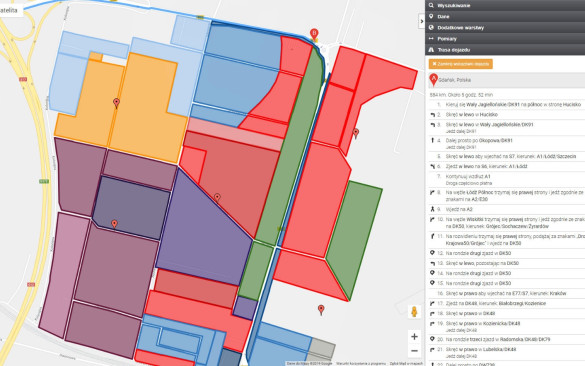Select the pin in the unshaded area below the red parcels
The height and width of the screenshot is (366, 585).
pos(321,309)
